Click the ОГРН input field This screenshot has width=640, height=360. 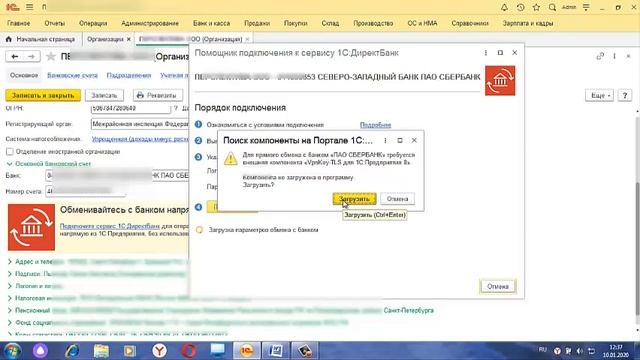pyautogui.click(x=131, y=109)
